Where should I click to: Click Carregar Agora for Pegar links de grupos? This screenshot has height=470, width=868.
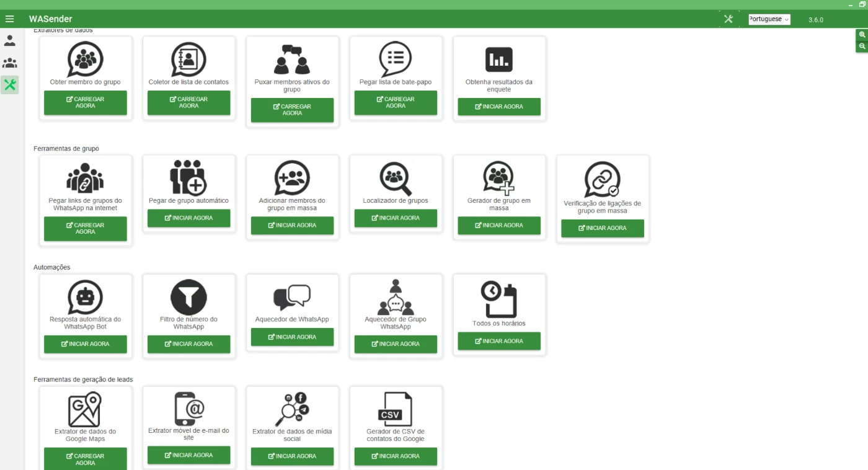[85, 229]
